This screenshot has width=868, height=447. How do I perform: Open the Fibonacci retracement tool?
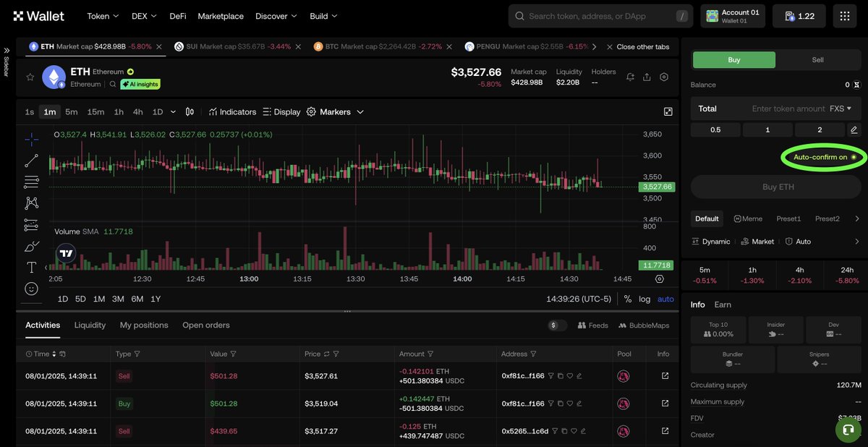31,182
